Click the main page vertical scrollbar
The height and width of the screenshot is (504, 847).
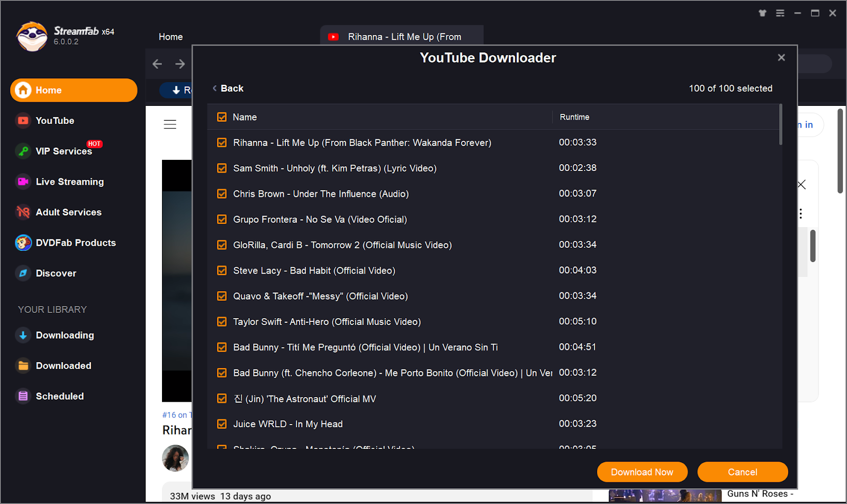coord(840,151)
